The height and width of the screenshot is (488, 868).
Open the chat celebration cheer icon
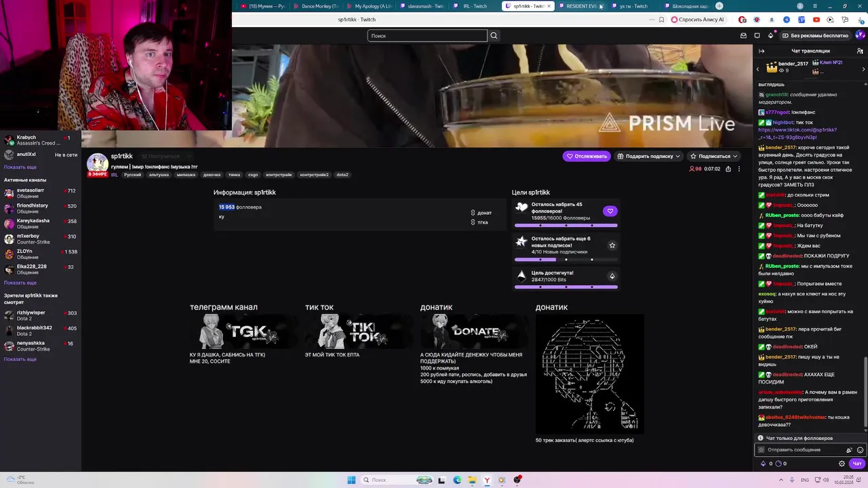pos(849,450)
